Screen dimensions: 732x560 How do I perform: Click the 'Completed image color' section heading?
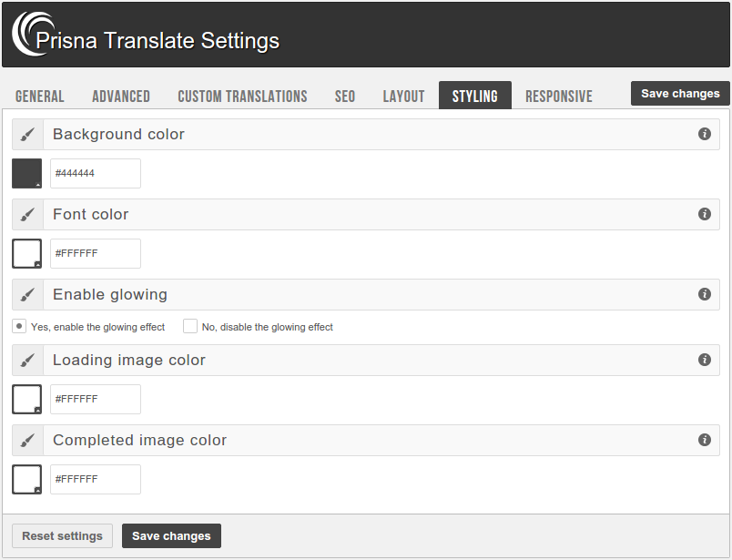139,441
